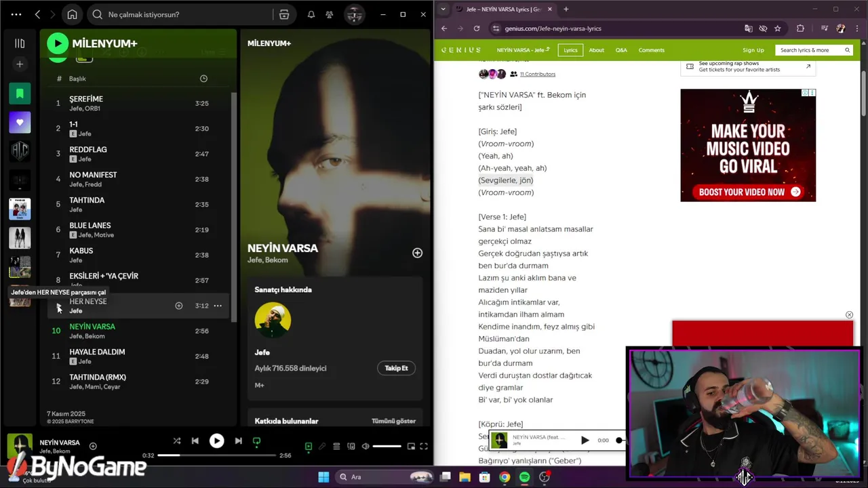Open Jefe artist avatar
The image size is (868, 488).
pos(273,320)
